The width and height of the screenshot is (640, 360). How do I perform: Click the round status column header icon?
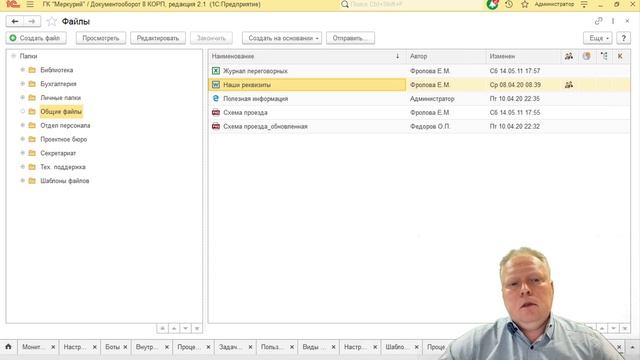(587, 56)
